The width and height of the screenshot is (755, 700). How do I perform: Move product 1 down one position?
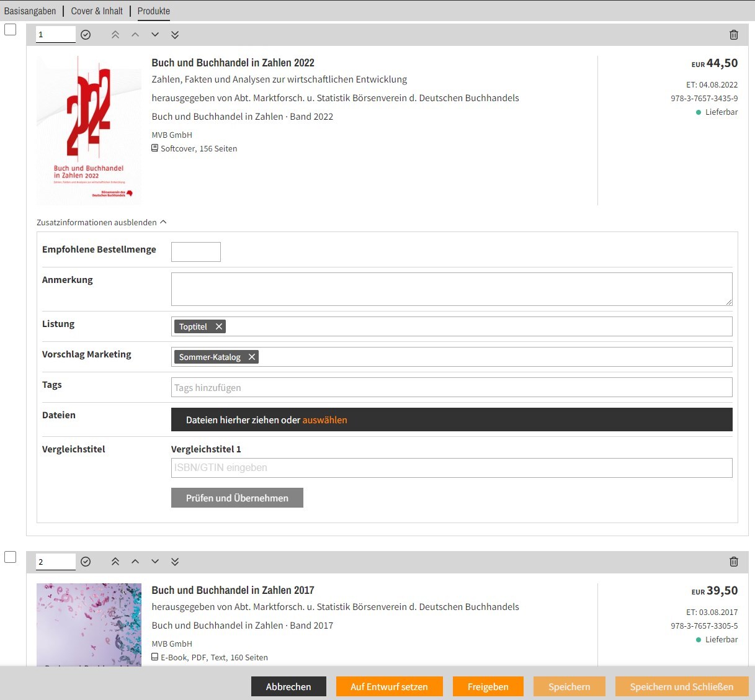[155, 35]
